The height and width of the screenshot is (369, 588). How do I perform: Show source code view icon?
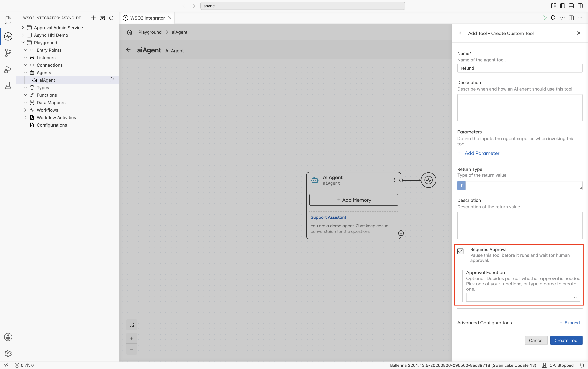coord(562,18)
